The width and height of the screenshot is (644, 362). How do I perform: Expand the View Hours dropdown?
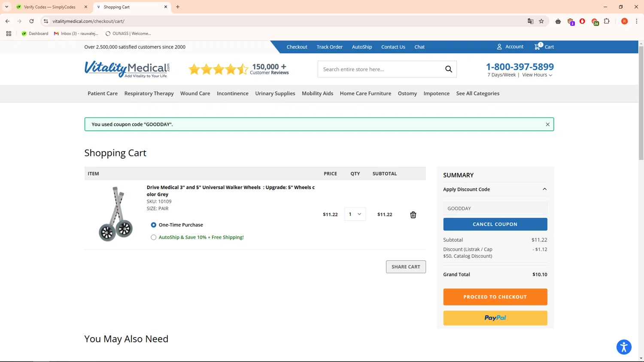537,75
